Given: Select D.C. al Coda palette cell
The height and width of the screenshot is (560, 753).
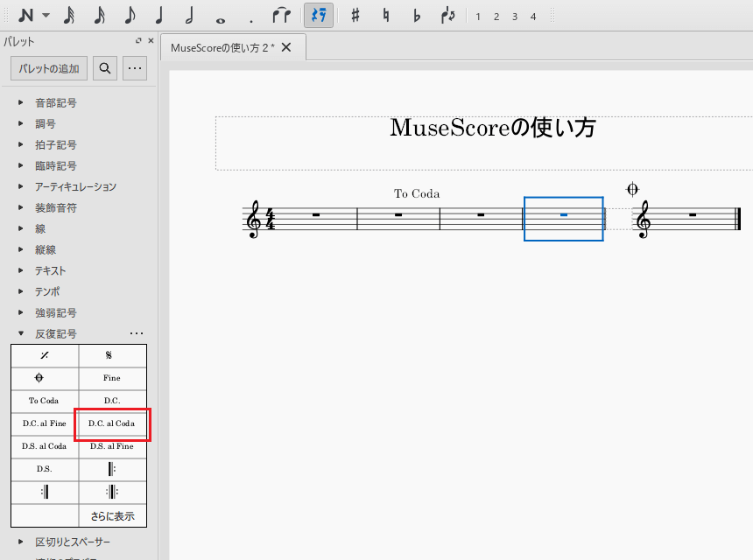Looking at the screenshot, I should tap(113, 423).
